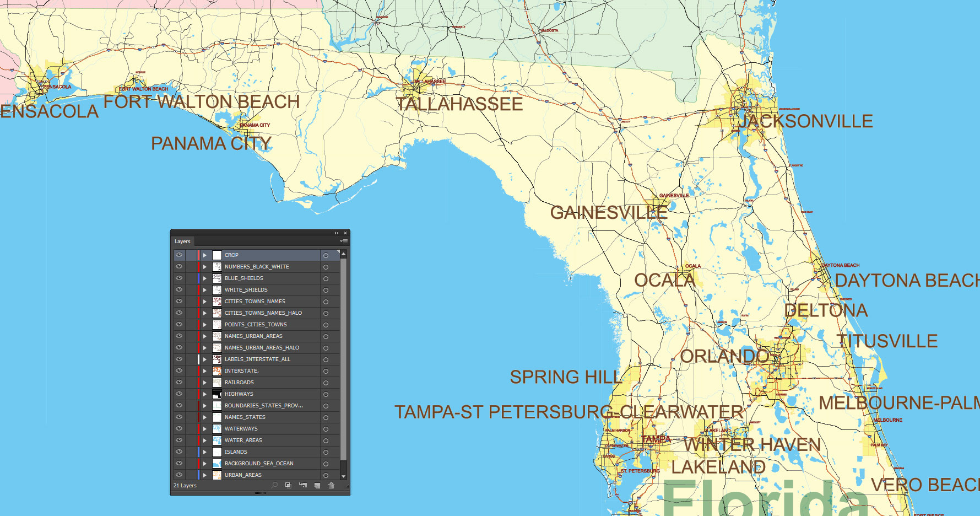This screenshot has height=516, width=980.
Task: Hide the URBAN_AREAS layer
Action: (x=179, y=475)
